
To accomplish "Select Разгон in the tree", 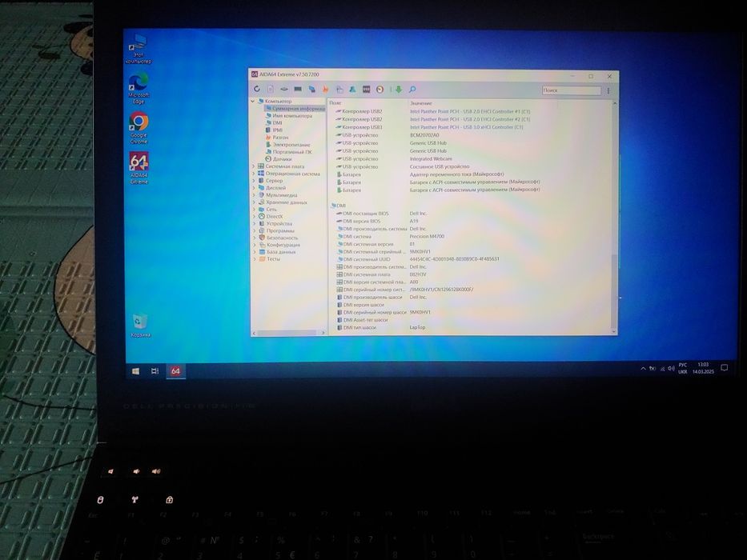I will (277, 137).
